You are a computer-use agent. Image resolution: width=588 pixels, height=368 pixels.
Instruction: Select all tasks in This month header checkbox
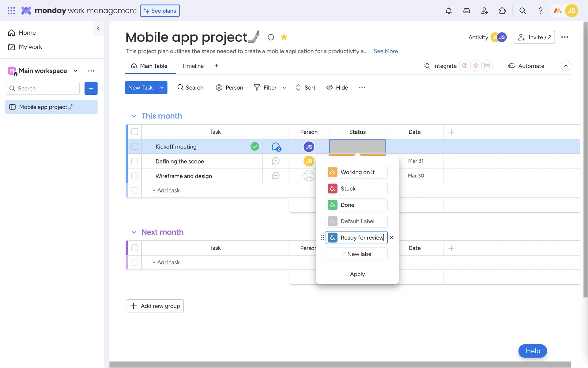pyautogui.click(x=135, y=132)
